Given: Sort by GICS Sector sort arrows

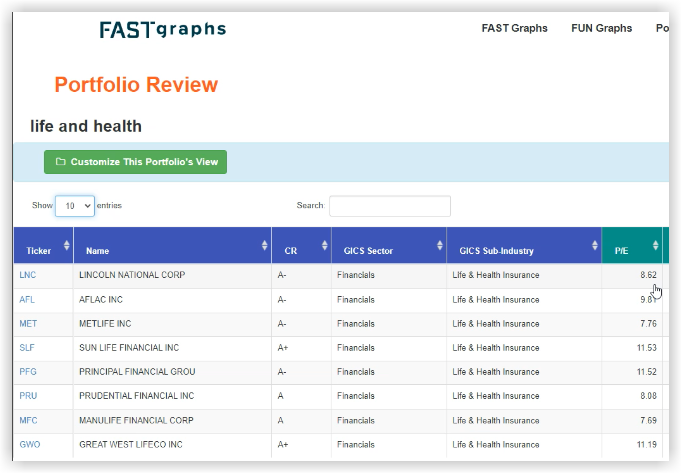Looking at the screenshot, I should point(440,245).
